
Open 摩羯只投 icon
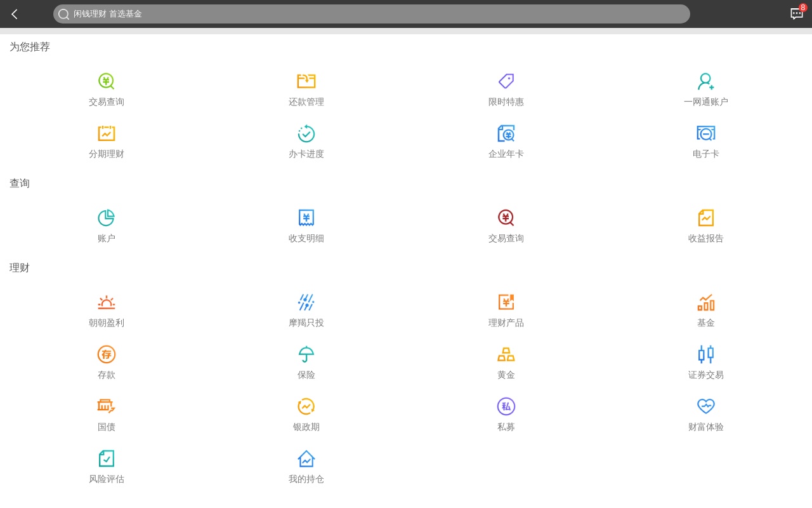point(306,302)
